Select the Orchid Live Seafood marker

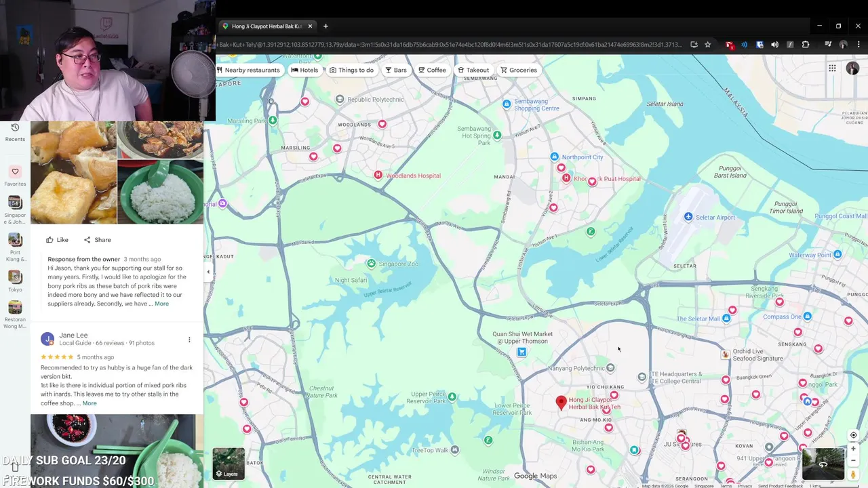(725, 354)
